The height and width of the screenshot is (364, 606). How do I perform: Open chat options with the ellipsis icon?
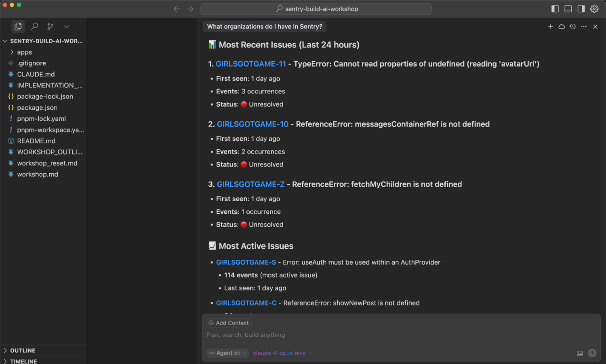[583, 26]
